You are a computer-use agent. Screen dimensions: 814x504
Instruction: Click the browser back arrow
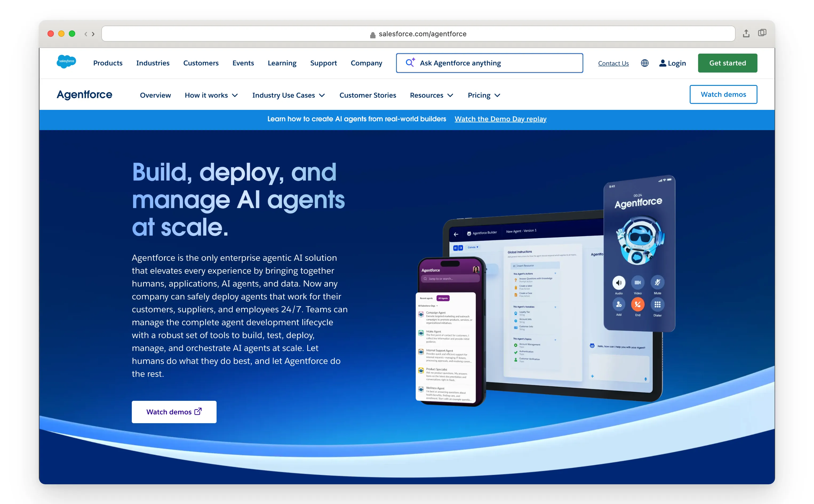[x=86, y=34]
